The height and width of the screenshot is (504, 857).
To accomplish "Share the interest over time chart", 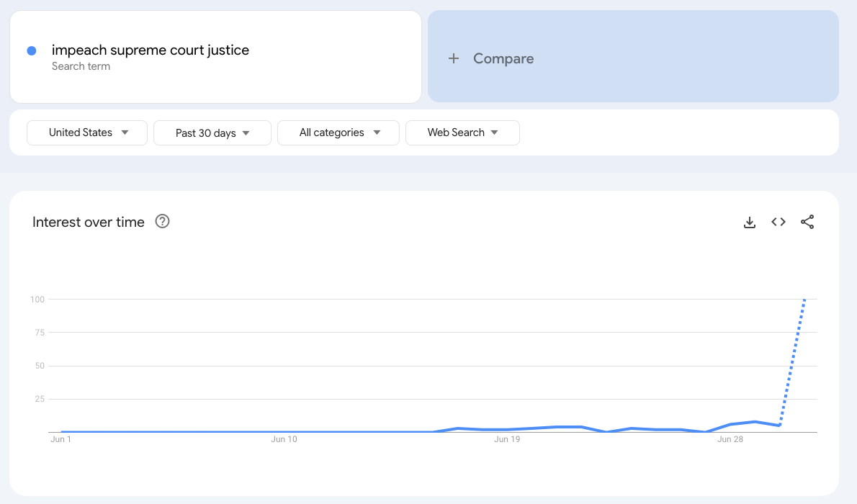I will 807,222.
